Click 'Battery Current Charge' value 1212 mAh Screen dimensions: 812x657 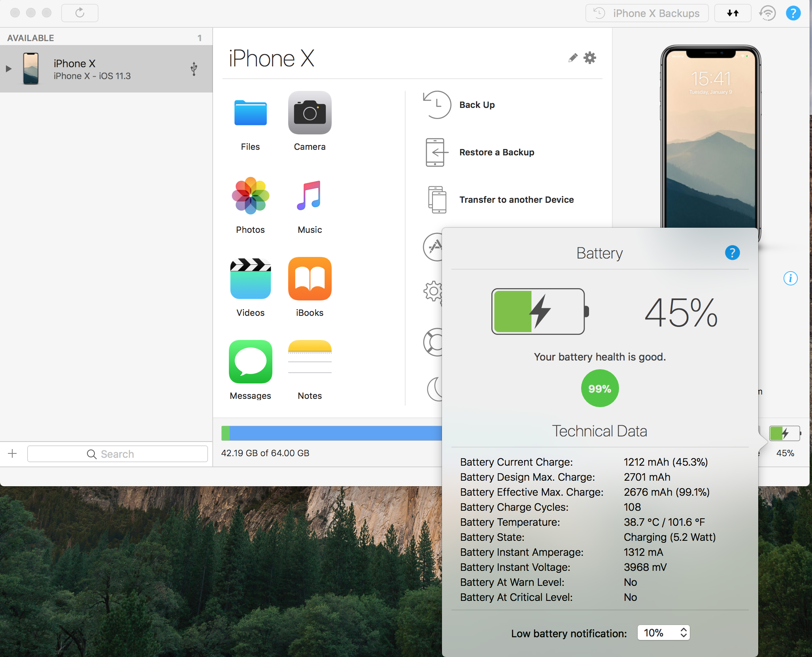(x=666, y=462)
